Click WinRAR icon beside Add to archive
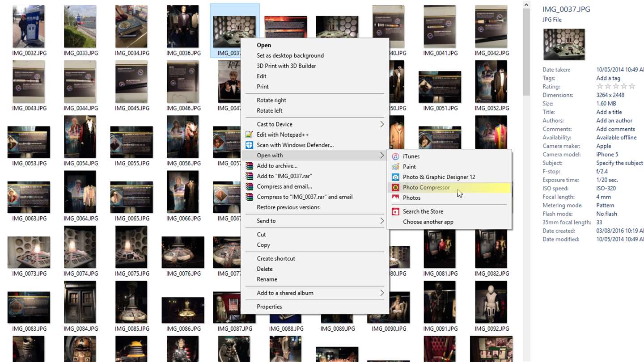The height and width of the screenshot is (362, 644). pyautogui.click(x=249, y=166)
